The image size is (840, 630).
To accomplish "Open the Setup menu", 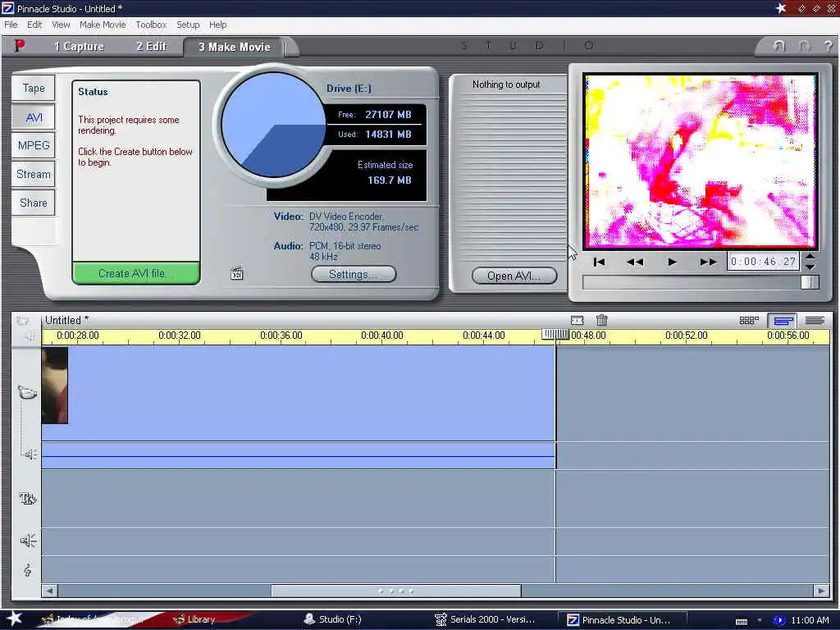I will tap(188, 25).
